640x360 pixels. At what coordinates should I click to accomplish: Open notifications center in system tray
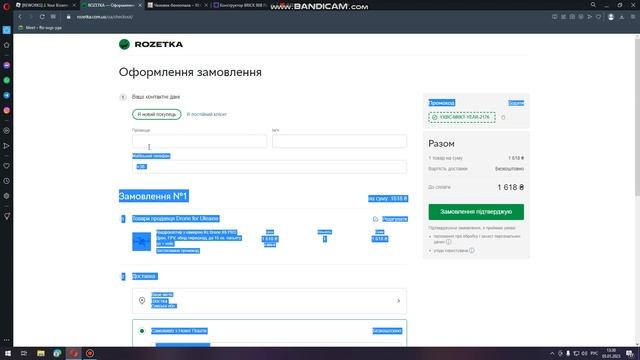630,353
